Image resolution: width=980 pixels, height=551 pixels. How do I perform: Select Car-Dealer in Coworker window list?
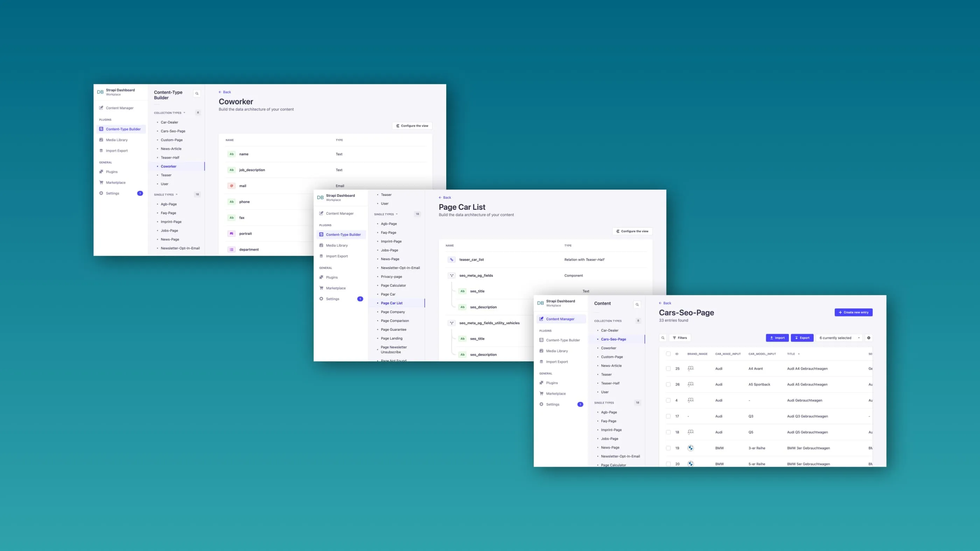(169, 122)
